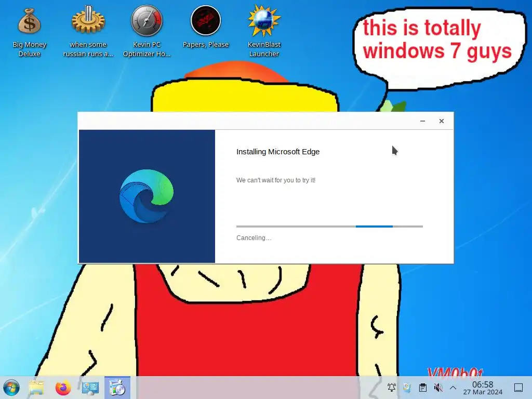This screenshot has height=399, width=532.
Task: Open the file manager folder in taskbar
Action: [x=36, y=388]
